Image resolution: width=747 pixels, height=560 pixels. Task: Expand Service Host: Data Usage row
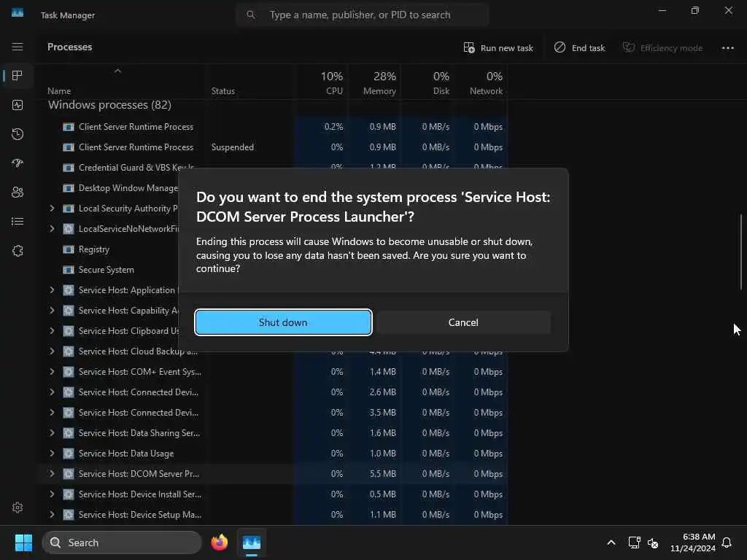52,454
